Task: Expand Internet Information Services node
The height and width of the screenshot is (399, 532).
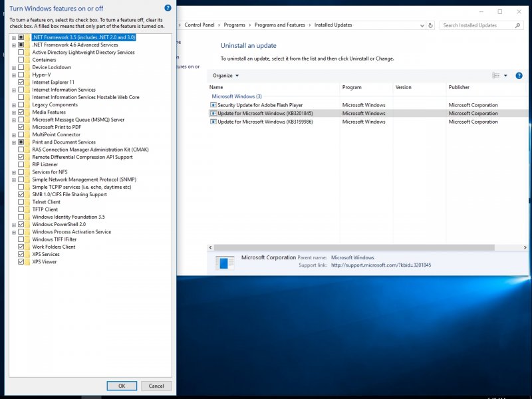Action: point(14,90)
